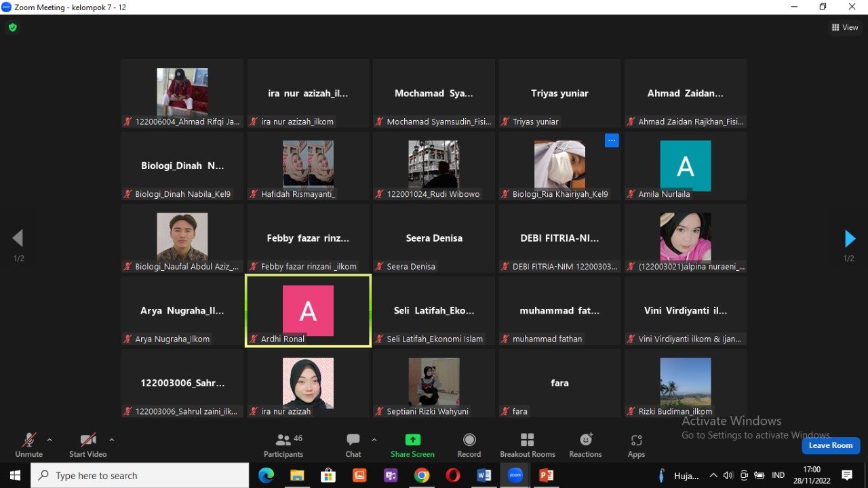Screen dimensions: 868x488
Task: Open more options on Biologi_Ria Khairiyah tile
Action: [x=612, y=140]
